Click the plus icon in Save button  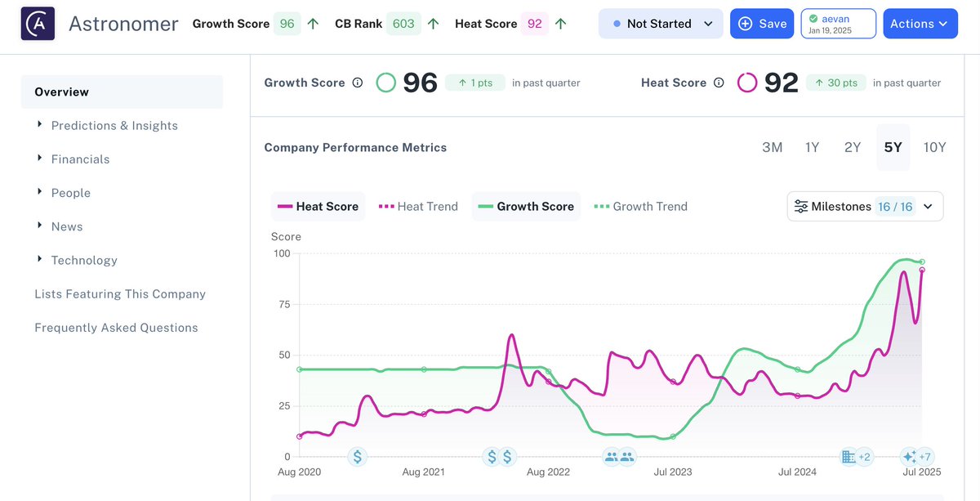click(x=745, y=24)
